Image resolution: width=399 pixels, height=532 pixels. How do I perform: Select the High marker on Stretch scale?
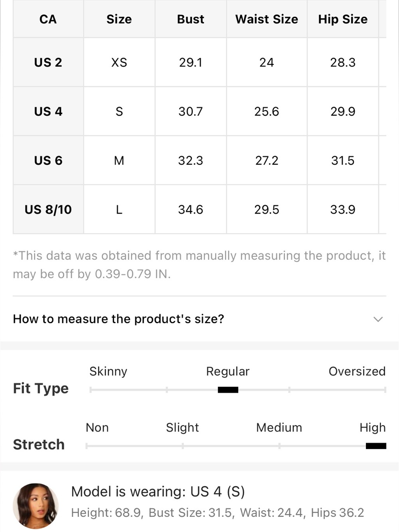(x=376, y=446)
